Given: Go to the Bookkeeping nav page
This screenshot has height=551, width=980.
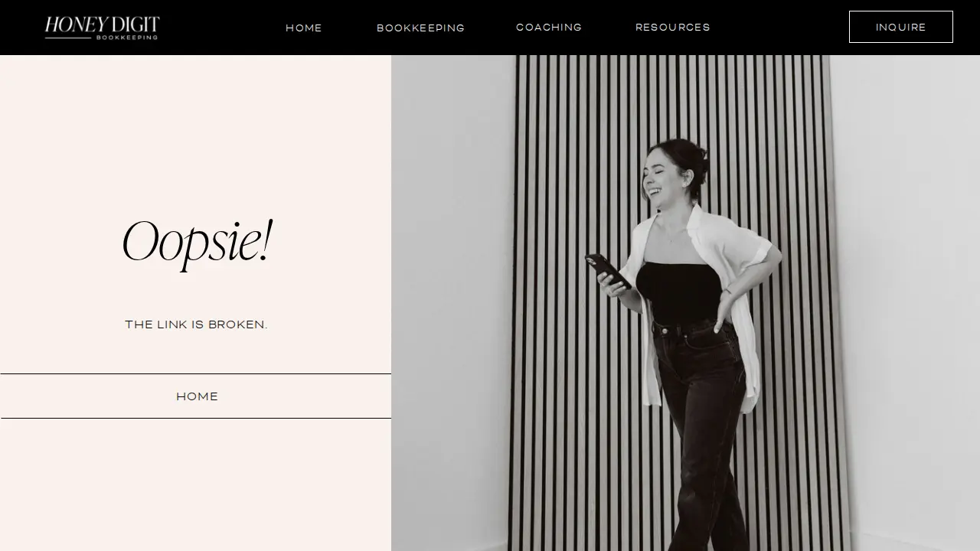Looking at the screenshot, I should [420, 28].
